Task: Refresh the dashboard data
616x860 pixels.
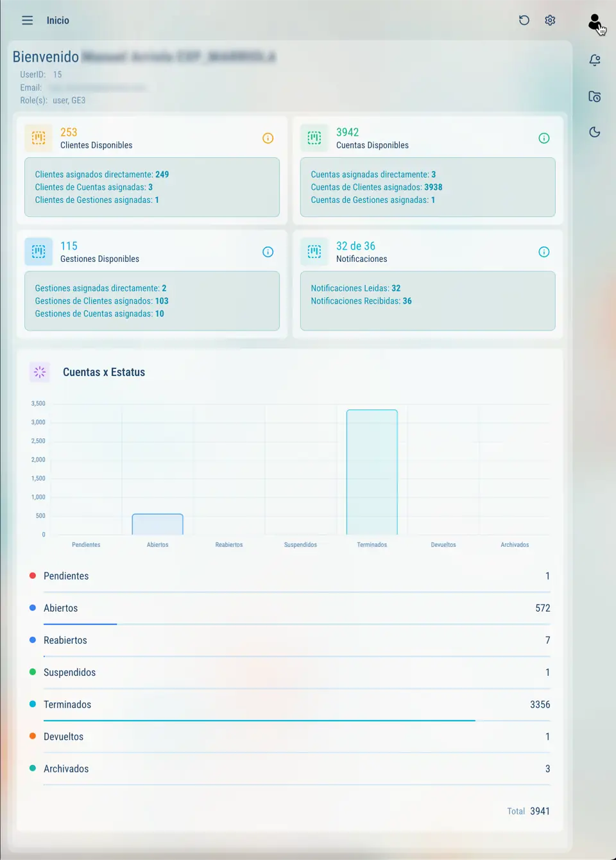Action: click(x=524, y=20)
